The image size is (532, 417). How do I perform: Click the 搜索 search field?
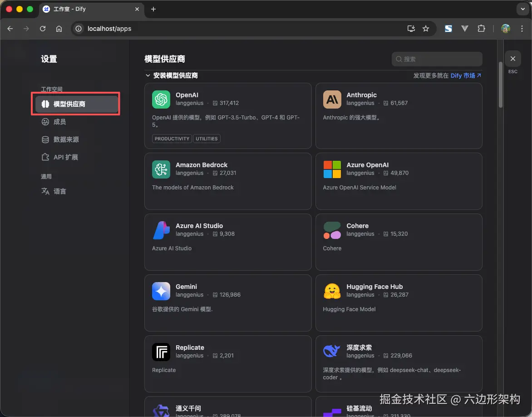437,59
